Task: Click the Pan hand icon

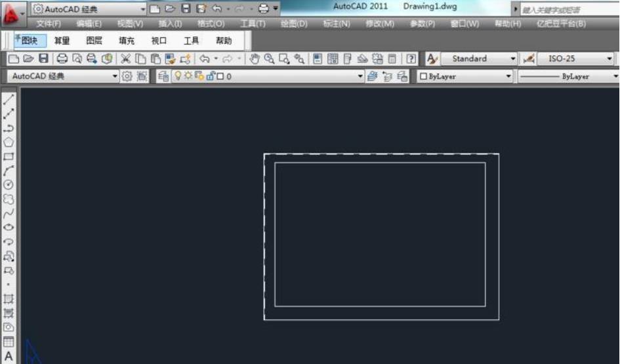Action: pos(255,59)
